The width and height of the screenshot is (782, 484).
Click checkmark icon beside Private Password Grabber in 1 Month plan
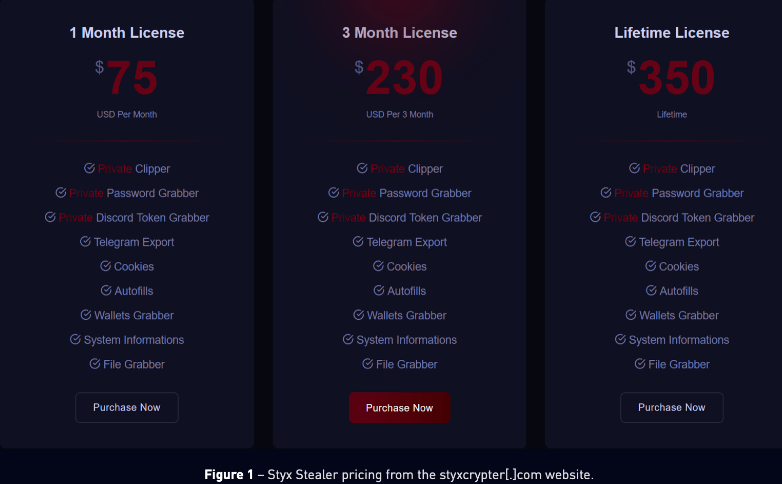coord(61,193)
